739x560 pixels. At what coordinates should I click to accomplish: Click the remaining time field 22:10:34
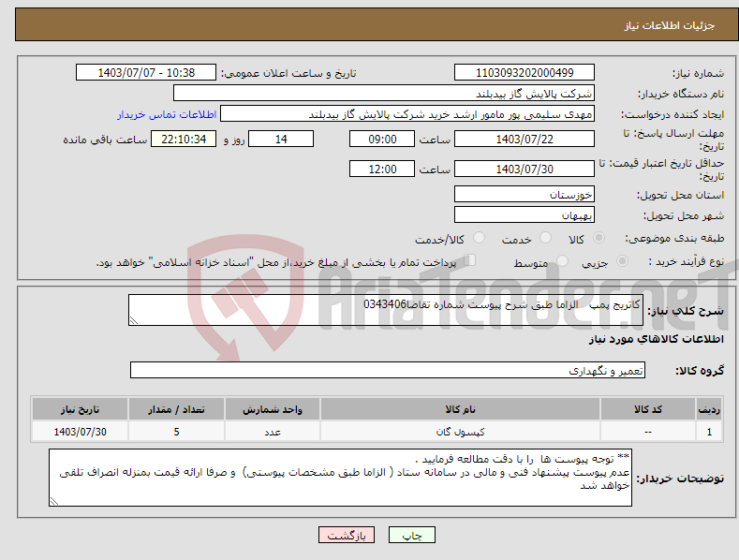(184, 139)
